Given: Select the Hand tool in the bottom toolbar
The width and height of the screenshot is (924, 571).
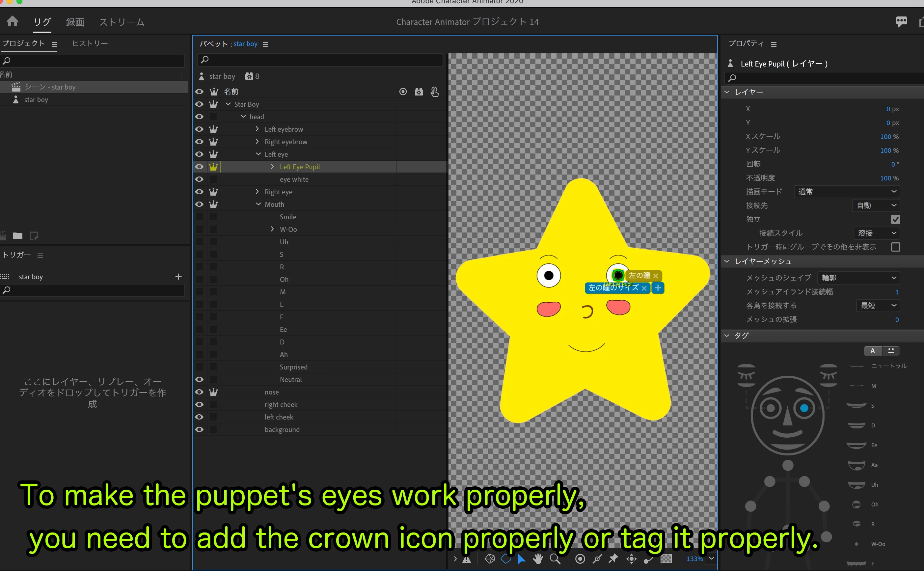Looking at the screenshot, I should 538,558.
